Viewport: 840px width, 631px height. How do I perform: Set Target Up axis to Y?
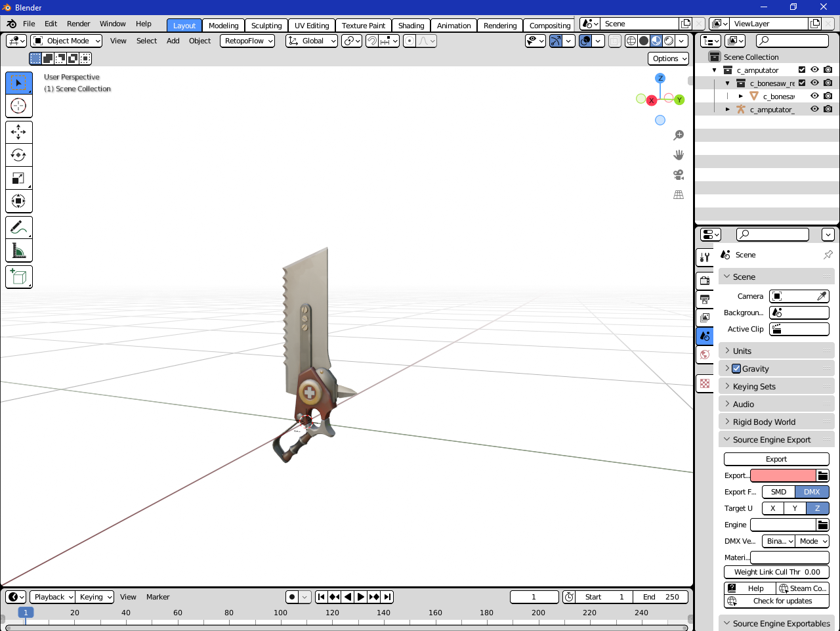(x=795, y=508)
